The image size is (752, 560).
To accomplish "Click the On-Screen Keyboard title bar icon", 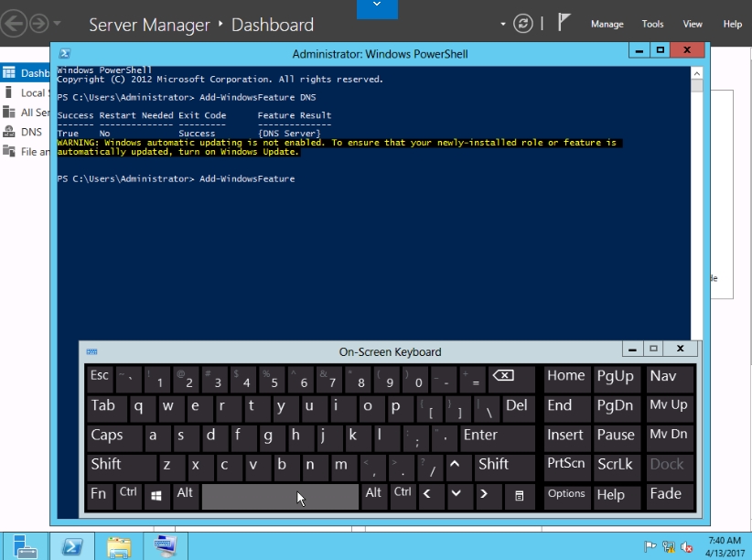I will 91,351.
